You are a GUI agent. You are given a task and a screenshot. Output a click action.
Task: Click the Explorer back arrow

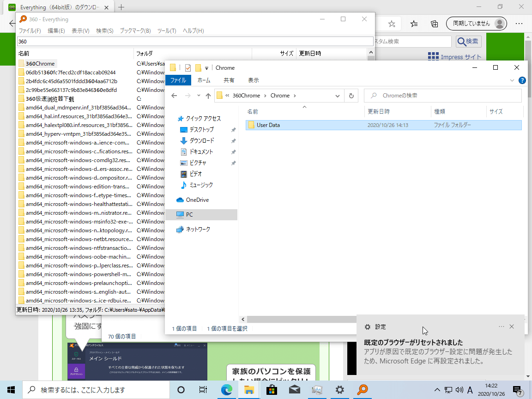174,96
